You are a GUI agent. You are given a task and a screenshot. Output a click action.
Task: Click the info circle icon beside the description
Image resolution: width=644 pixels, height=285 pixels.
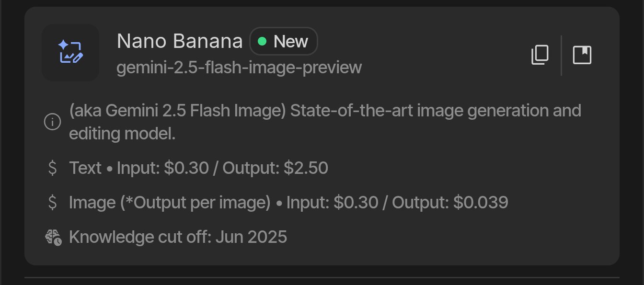[x=52, y=123]
